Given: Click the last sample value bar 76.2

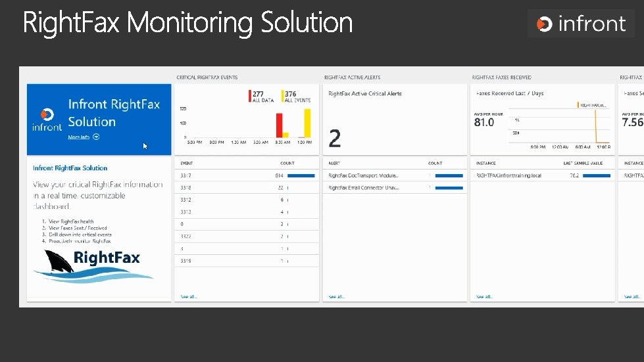Looking at the screenshot, I should 597,175.
